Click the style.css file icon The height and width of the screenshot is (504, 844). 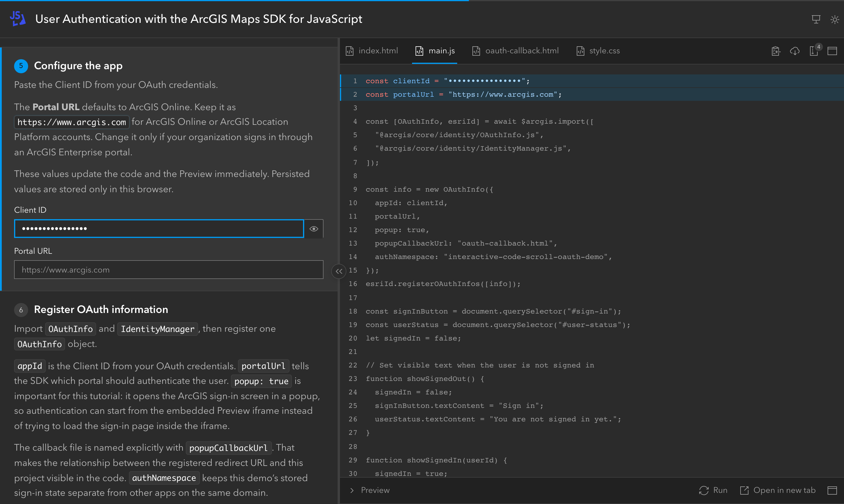(581, 51)
